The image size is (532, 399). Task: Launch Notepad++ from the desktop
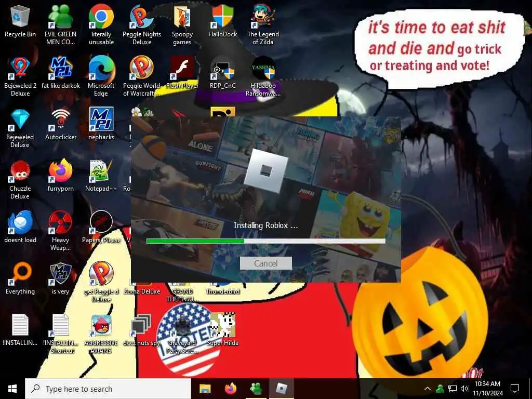point(101,176)
